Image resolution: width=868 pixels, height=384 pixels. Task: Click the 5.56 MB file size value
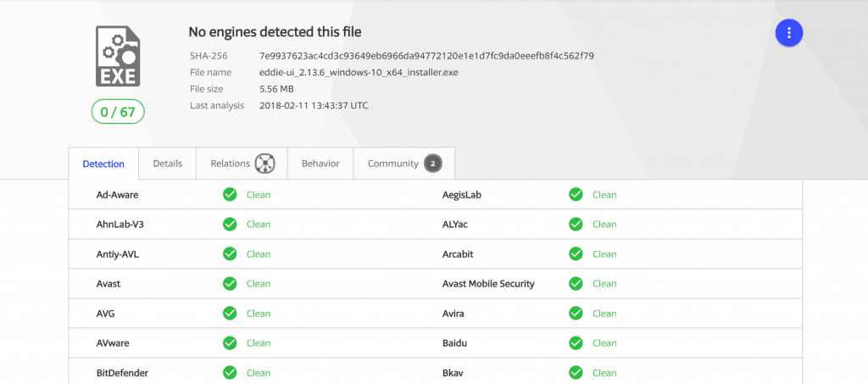pos(276,89)
